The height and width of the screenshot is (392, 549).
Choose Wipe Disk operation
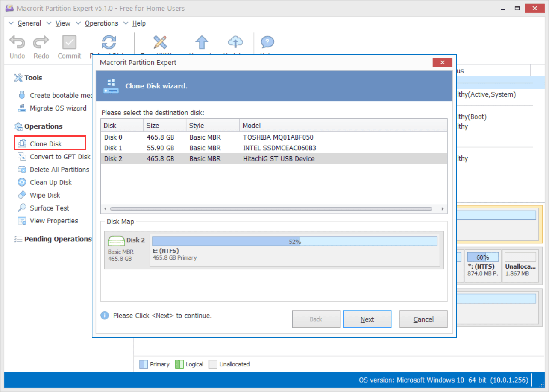(45, 195)
